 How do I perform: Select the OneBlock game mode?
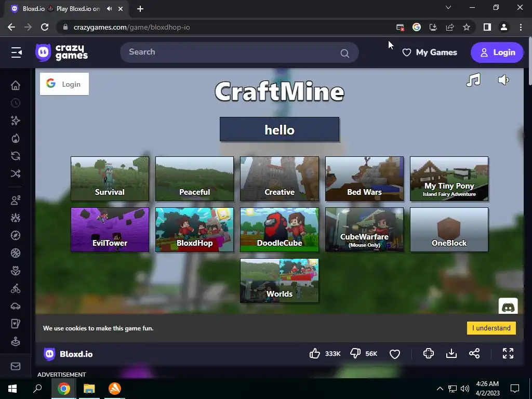coord(449,230)
